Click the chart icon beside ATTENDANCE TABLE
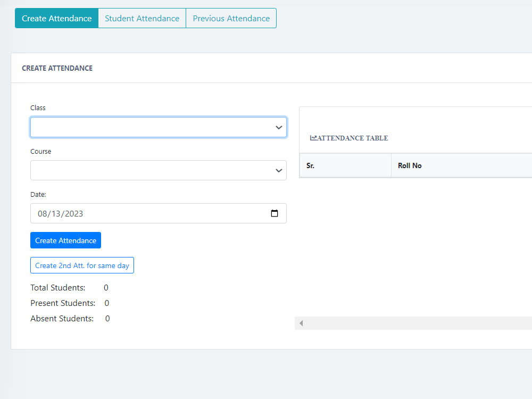532x399 pixels. click(313, 138)
